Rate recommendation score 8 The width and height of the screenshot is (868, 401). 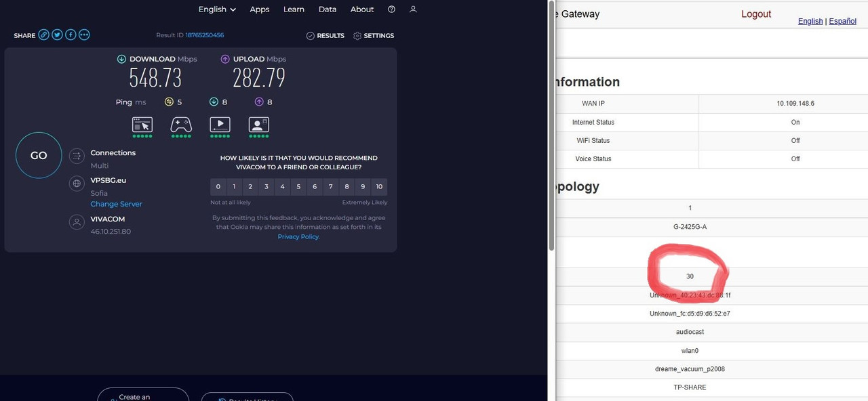pyautogui.click(x=347, y=187)
